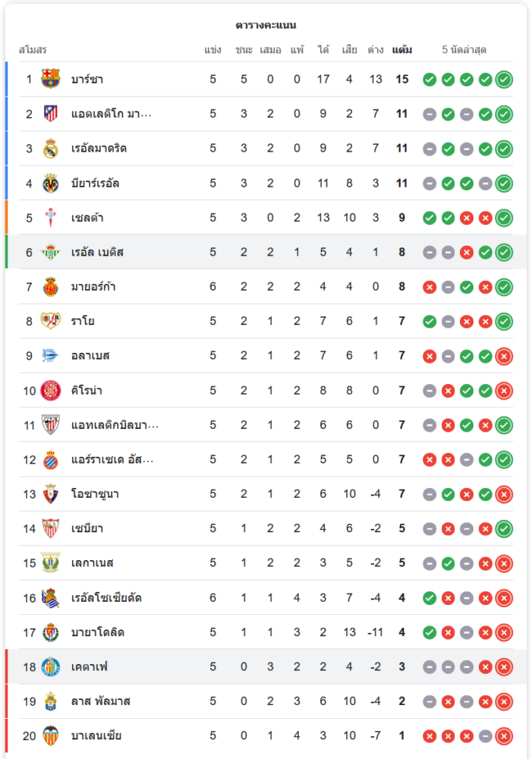The height and width of the screenshot is (759, 532).
Task: Open the เซบียา team row
Action: click(266, 528)
